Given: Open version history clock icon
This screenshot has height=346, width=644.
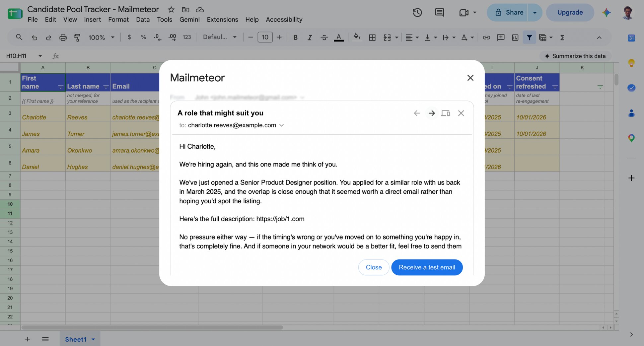Looking at the screenshot, I should pyautogui.click(x=417, y=13).
